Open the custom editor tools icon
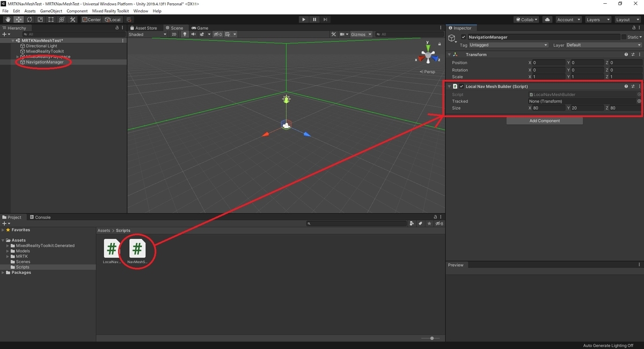 click(72, 19)
